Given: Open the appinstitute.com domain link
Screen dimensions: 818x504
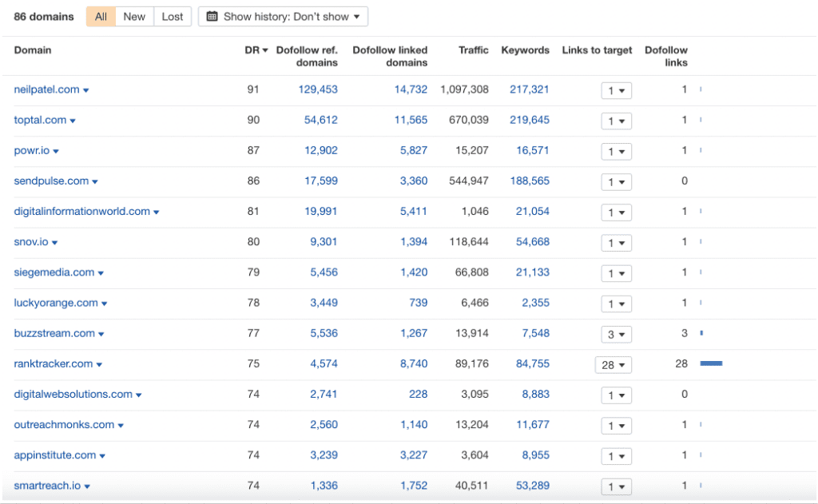Looking at the screenshot, I should click(55, 455).
